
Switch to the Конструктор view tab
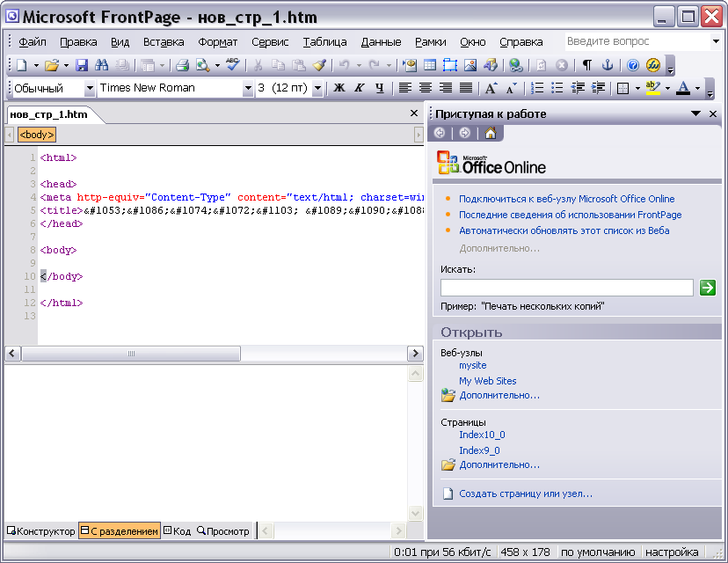click(x=41, y=530)
